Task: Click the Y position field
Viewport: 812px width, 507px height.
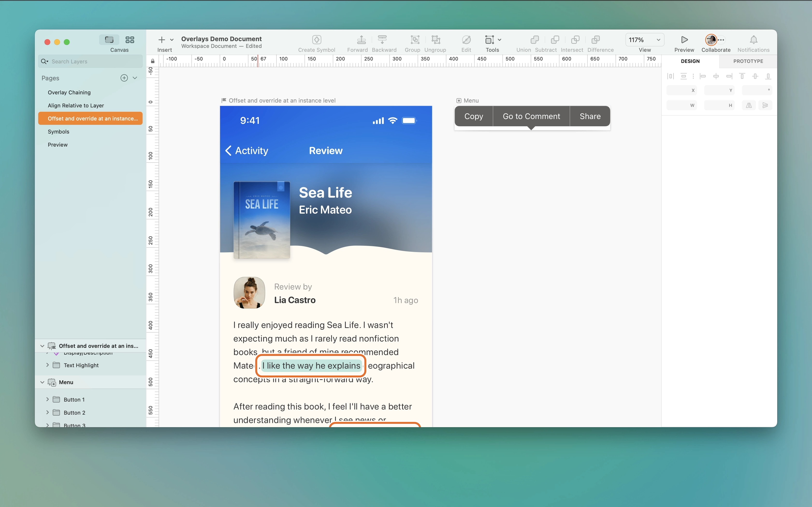Action: coord(719,90)
